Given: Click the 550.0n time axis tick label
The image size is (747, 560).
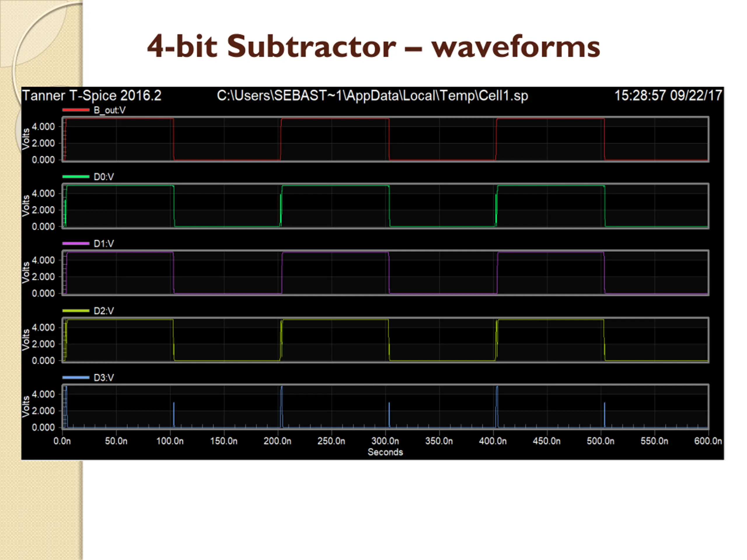Looking at the screenshot, I should tap(655, 441).
